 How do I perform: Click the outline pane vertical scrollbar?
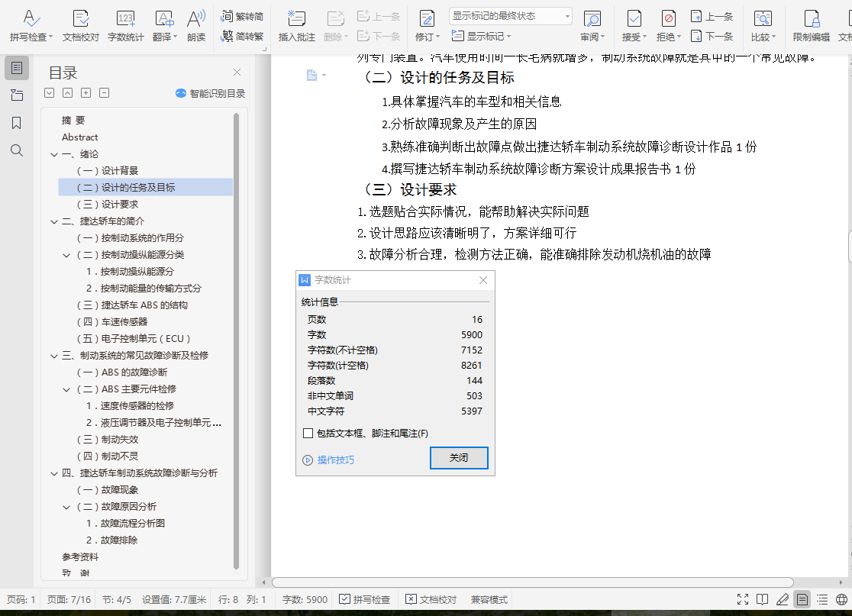(x=237, y=341)
